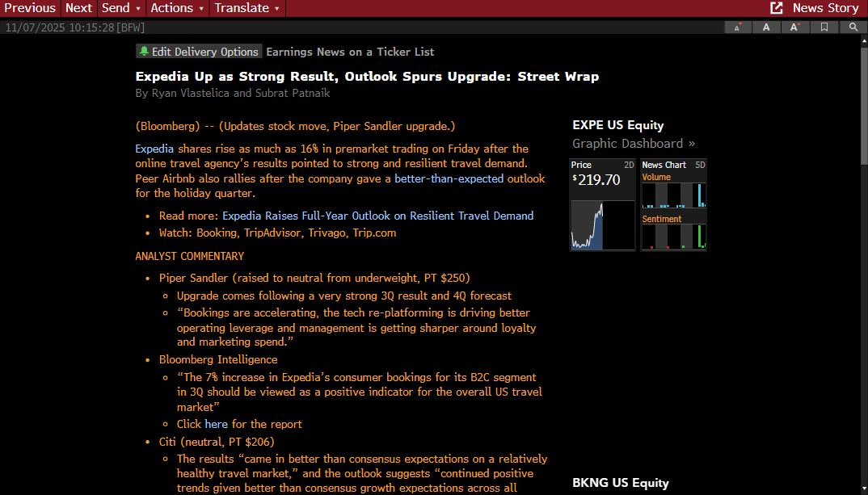Expand the Actions dropdown arrow

coord(201,8)
